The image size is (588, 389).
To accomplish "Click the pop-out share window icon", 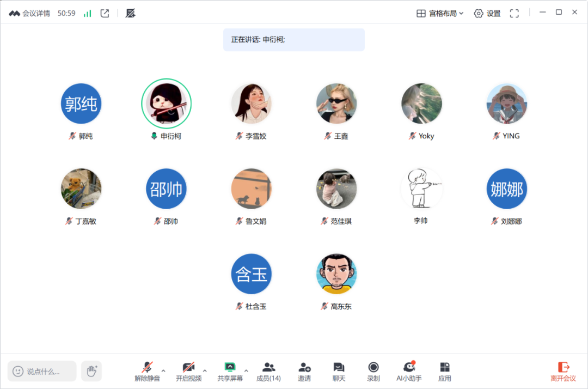I will (x=105, y=14).
